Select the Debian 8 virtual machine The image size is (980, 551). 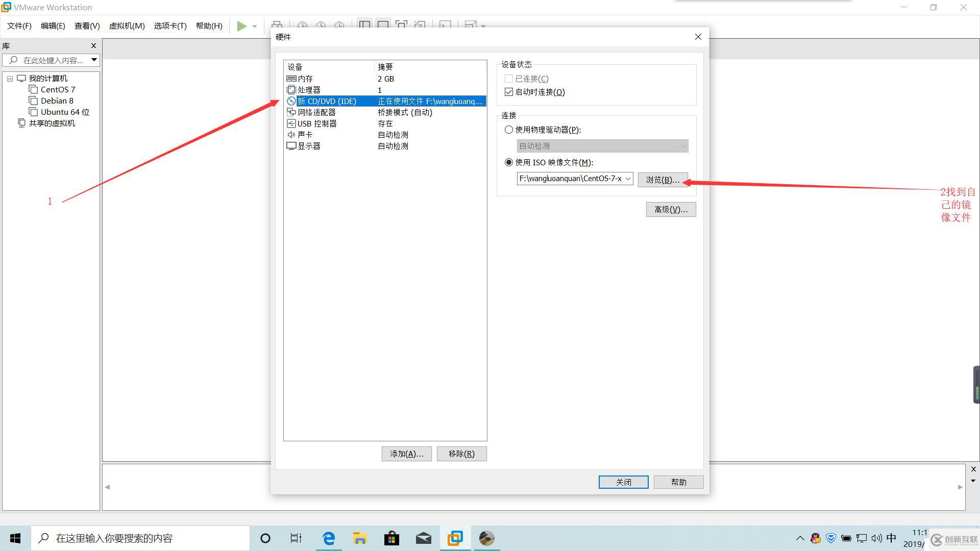[57, 101]
